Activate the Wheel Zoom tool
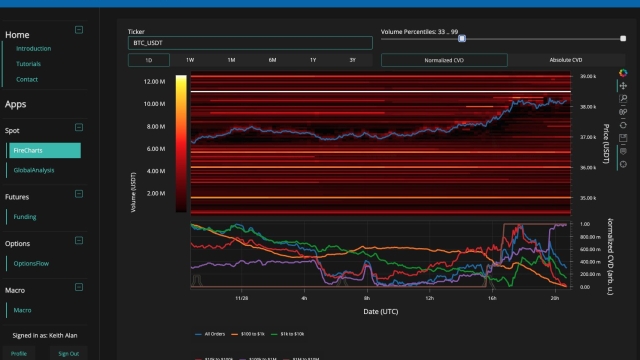 (x=623, y=112)
